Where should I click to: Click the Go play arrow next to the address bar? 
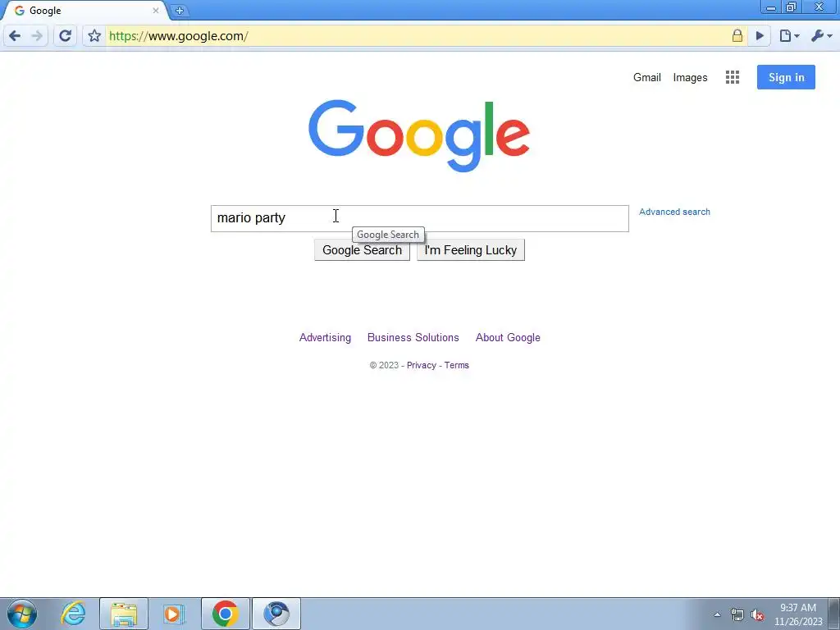[x=760, y=36]
